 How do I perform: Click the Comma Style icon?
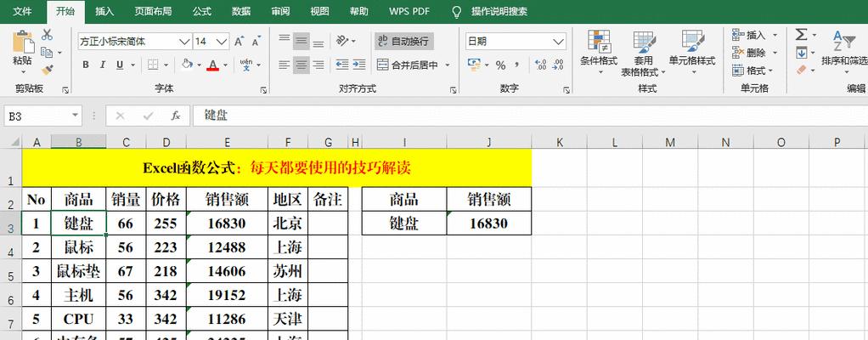pos(517,65)
